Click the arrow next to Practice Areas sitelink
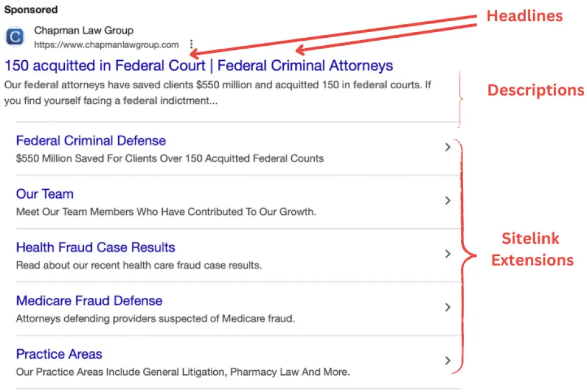Viewport: 587px width, 392px height. 448,360
